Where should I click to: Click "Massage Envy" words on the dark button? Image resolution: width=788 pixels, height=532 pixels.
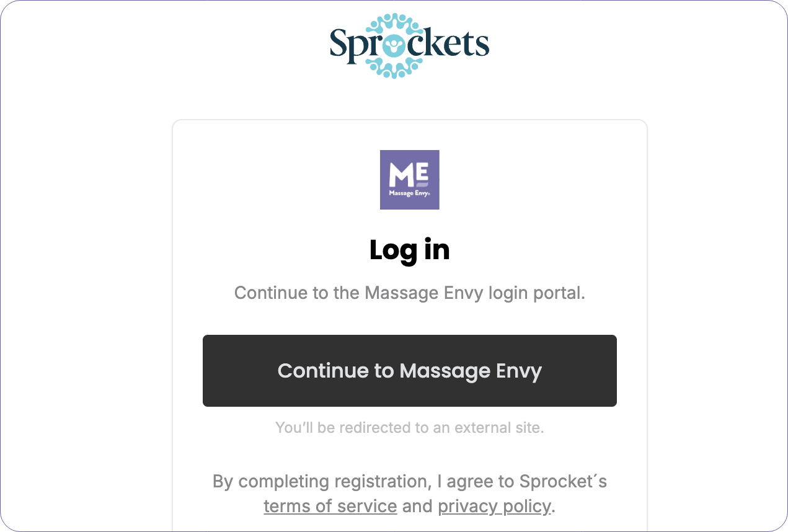tap(471, 371)
